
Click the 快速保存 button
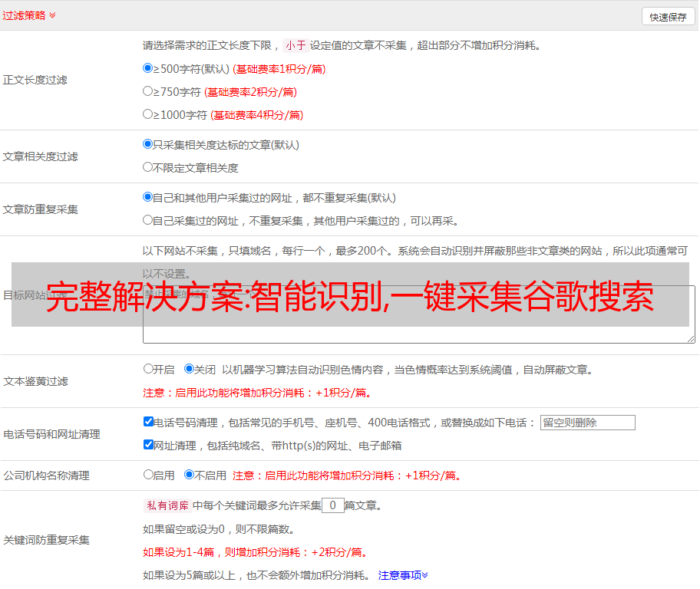point(668,17)
